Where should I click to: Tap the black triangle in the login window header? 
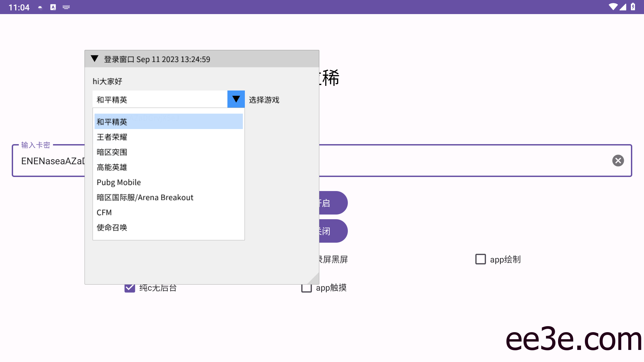(x=94, y=59)
